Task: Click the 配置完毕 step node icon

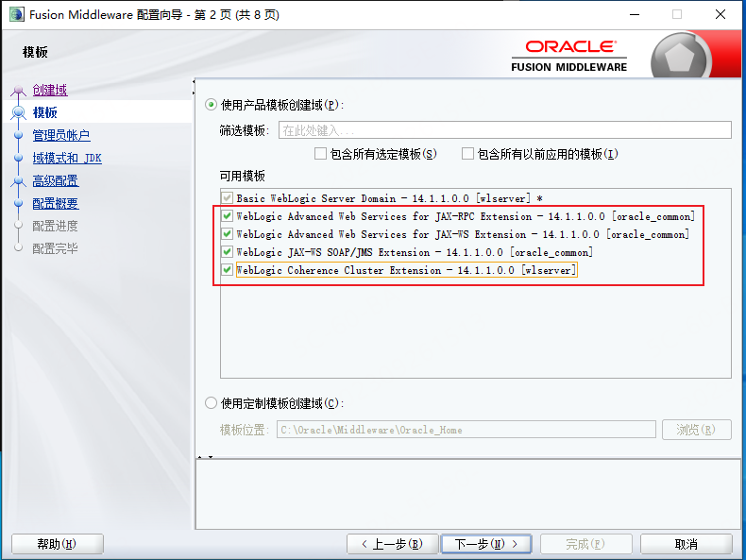Action: pyautogui.click(x=19, y=247)
